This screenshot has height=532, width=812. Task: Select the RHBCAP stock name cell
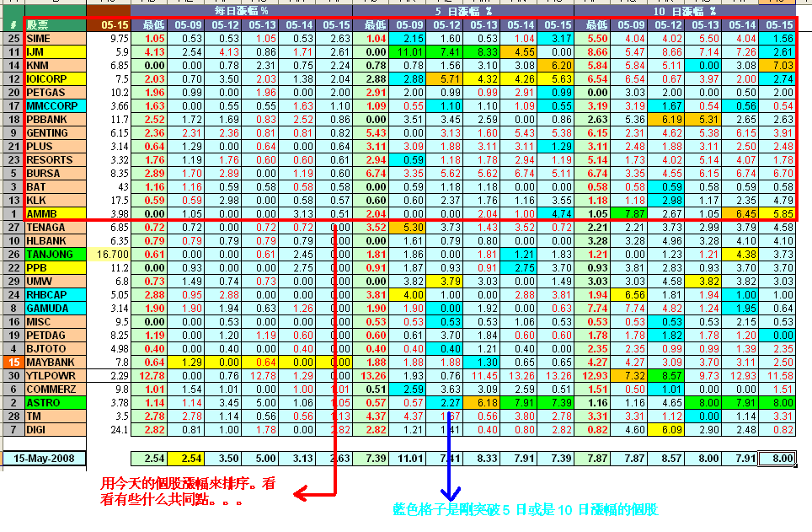[x=55, y=295]
